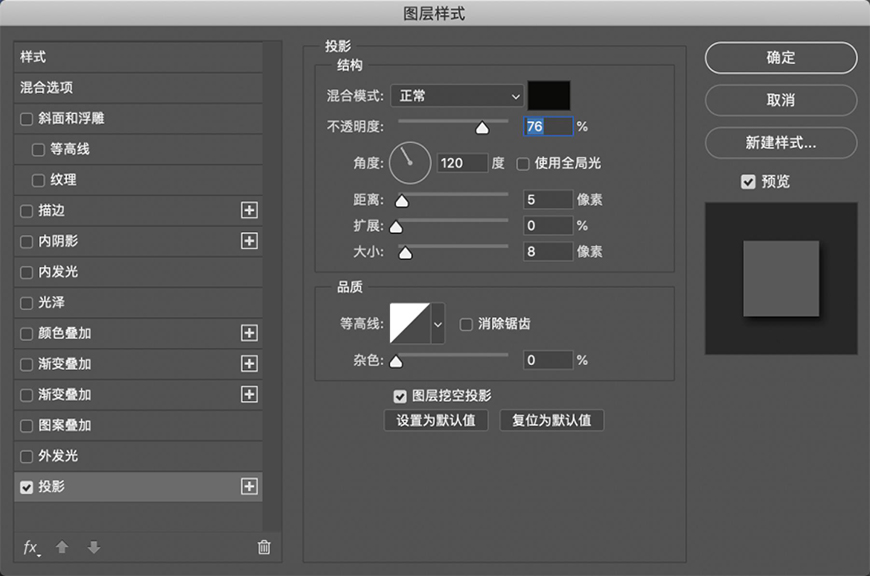Click the 不透明度 field showing 76
Screen dimensions: 870x576
pos(548,127)
